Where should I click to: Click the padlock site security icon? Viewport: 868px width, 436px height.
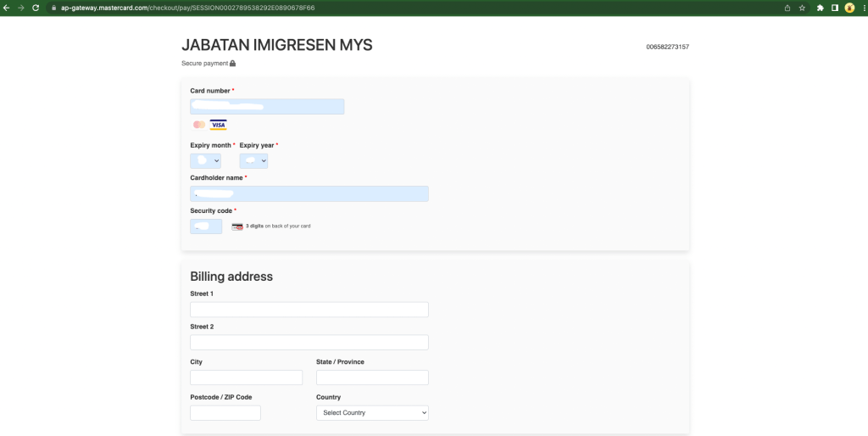pyautogui.click(x=53, y=8)
